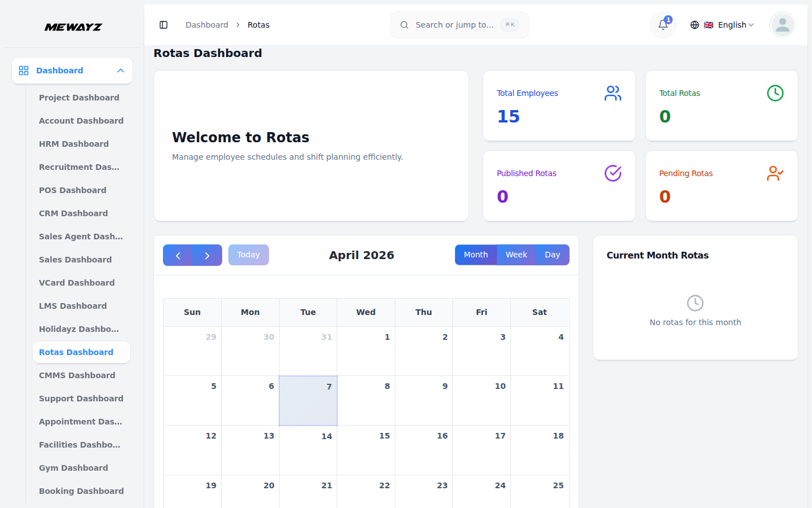This screenshot has width=812, height=508.
Task: Select the CRM Dashboard menu item
Action: tap(73, 213)
